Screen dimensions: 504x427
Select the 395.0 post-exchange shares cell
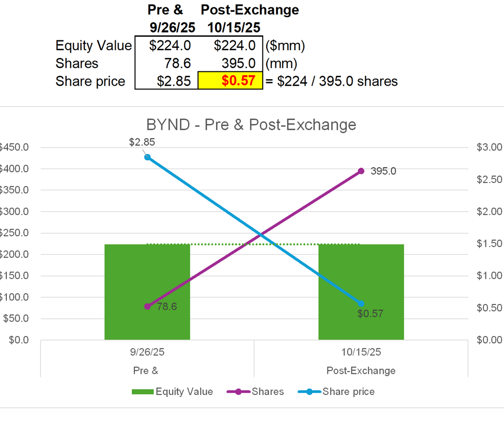tap(230, 63)
